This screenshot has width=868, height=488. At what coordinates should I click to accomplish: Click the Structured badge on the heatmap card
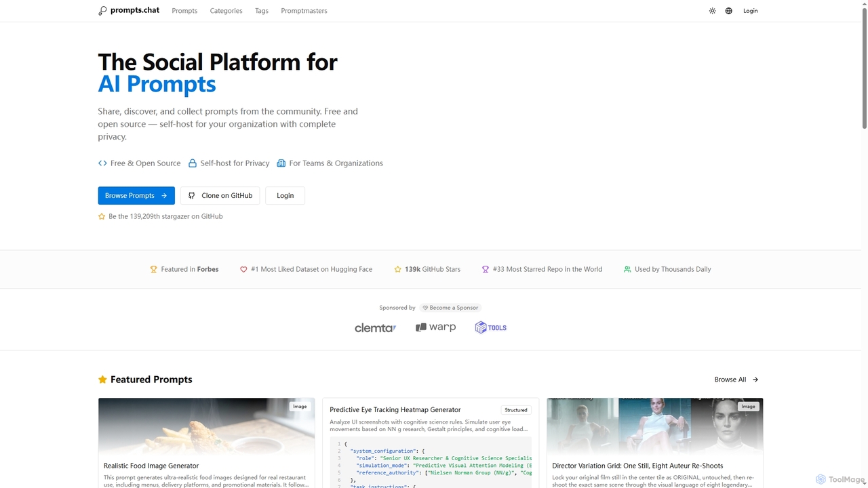tap(516, 409)
